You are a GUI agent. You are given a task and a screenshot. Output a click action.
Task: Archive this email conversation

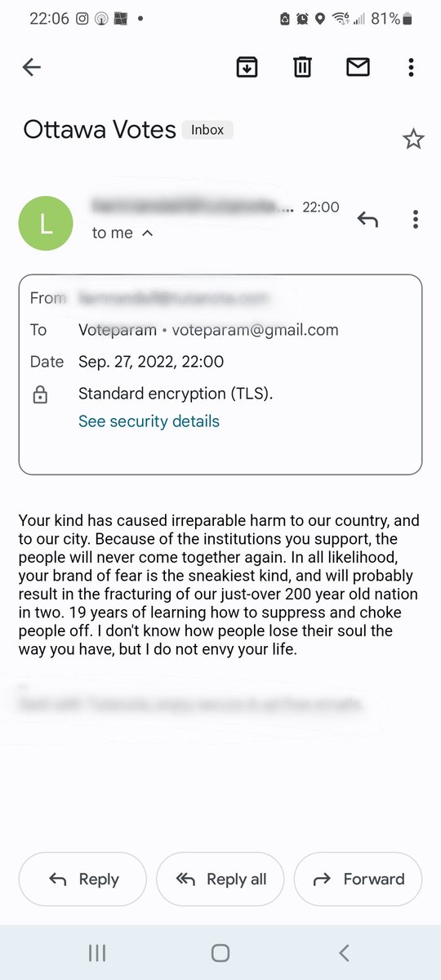pyautogui.click(x=247, y=68)
